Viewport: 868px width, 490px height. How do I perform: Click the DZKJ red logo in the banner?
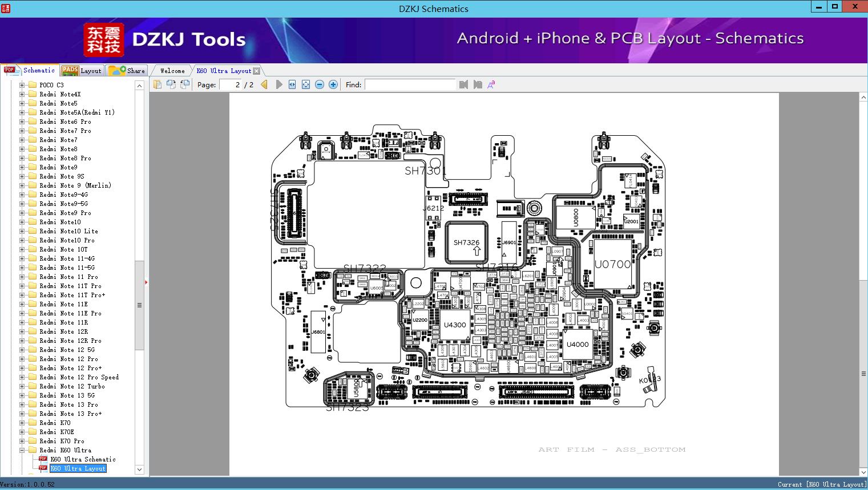[104, 39]
